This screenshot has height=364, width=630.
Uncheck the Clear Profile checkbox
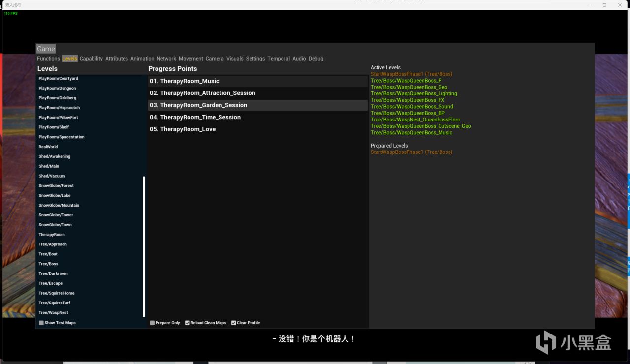click(x=234, y=323)
